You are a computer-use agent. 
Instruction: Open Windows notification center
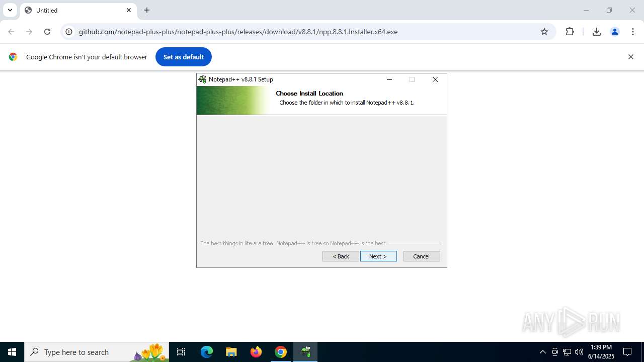627,352
